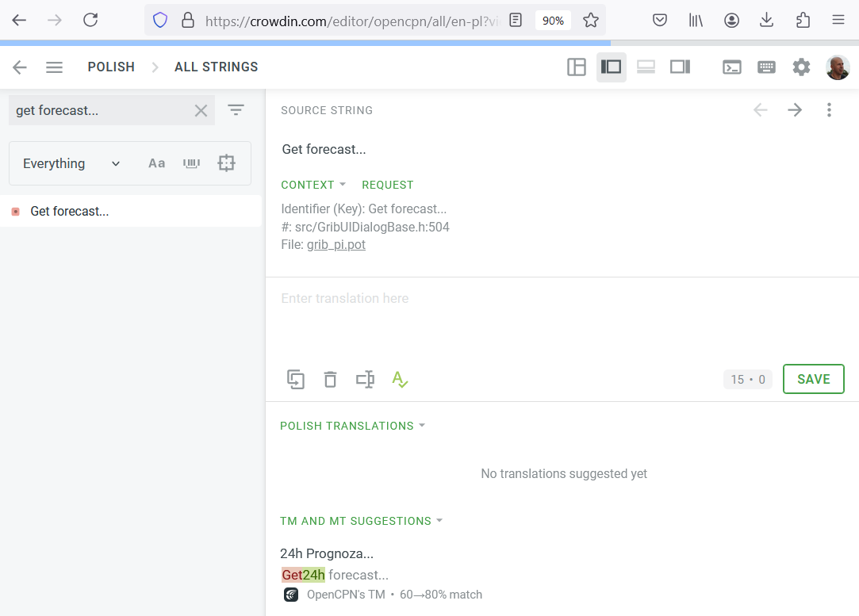Go back with browser back arrow
Screen dimensions: 859x616
19,21
